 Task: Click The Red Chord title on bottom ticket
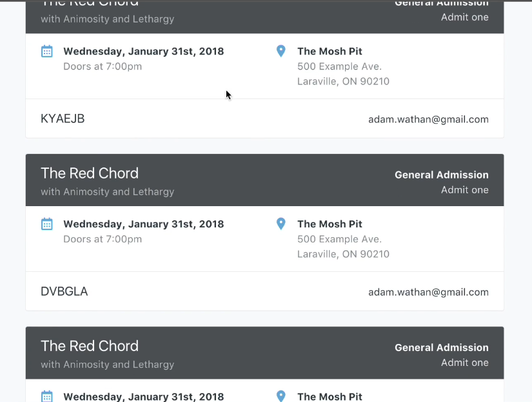(90, 346)
